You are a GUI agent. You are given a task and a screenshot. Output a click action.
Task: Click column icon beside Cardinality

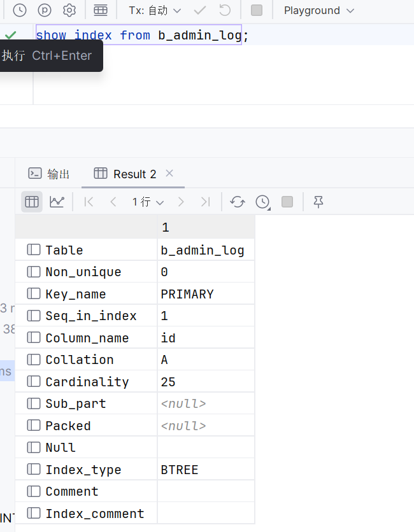click(34, 382)
